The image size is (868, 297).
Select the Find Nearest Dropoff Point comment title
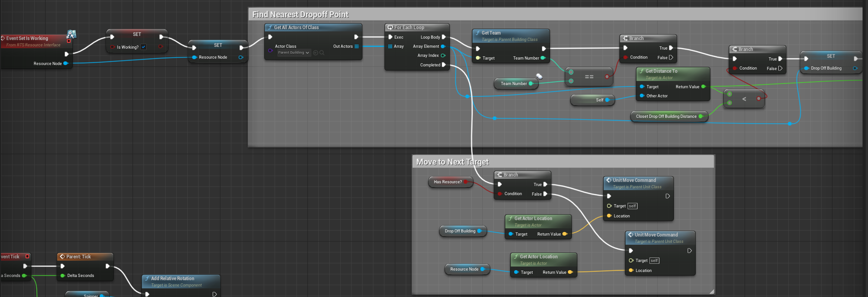point(301,15)
